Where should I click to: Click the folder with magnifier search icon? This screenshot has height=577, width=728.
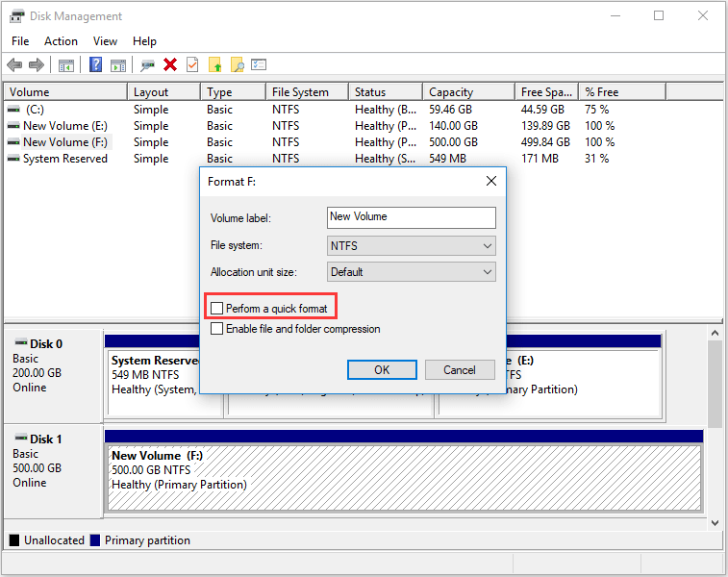[x=238, y=65]
